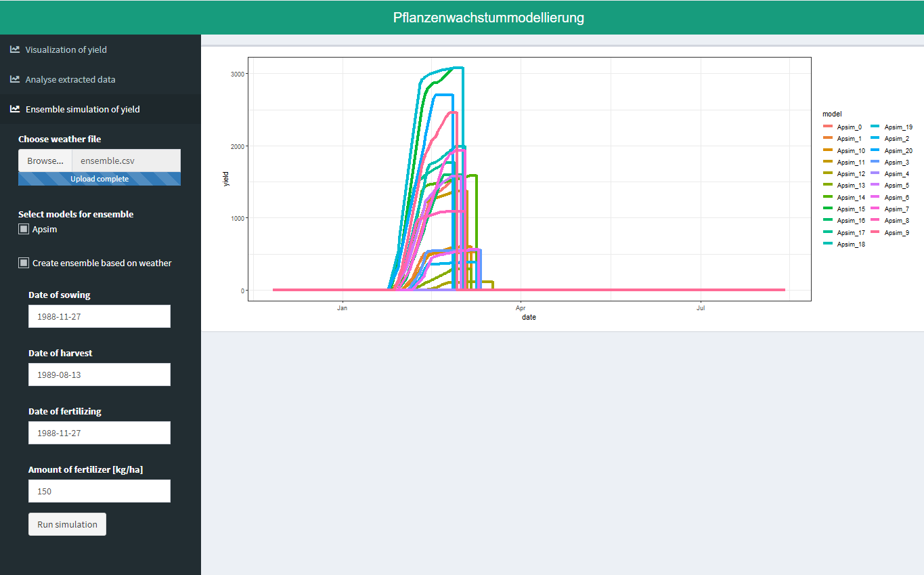Click chart icon beside Analyse extracted data

14,79
